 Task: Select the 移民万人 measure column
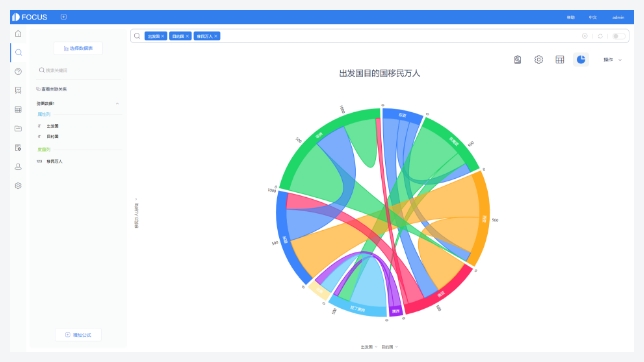coord(54,161)
